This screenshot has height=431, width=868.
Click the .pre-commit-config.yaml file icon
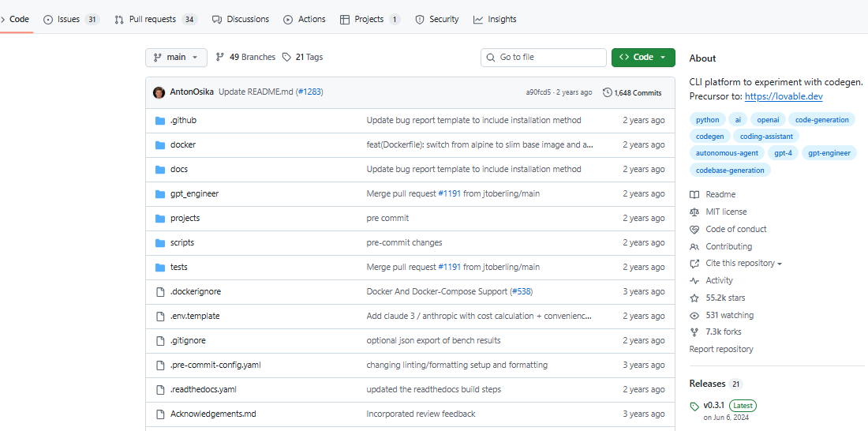click(160, 365)
